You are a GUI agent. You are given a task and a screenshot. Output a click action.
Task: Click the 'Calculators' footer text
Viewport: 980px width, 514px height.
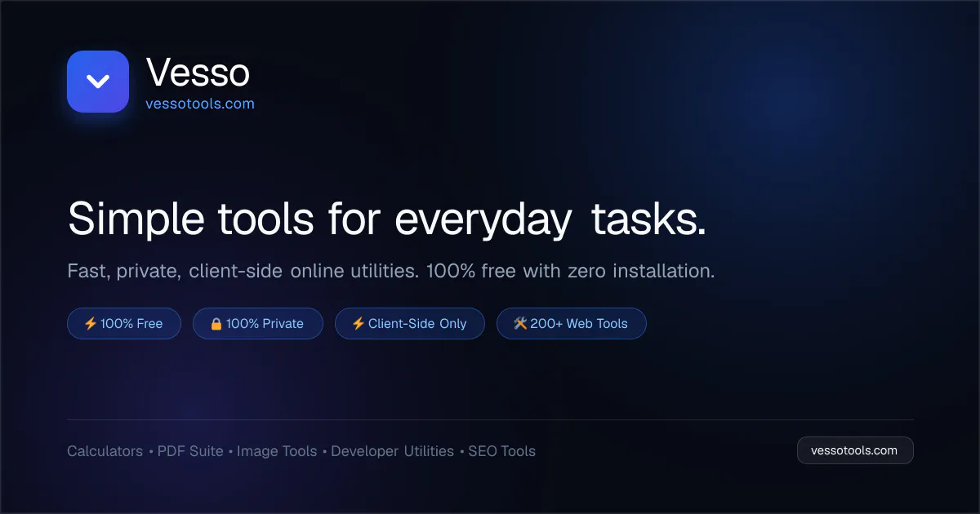[105, 451]
